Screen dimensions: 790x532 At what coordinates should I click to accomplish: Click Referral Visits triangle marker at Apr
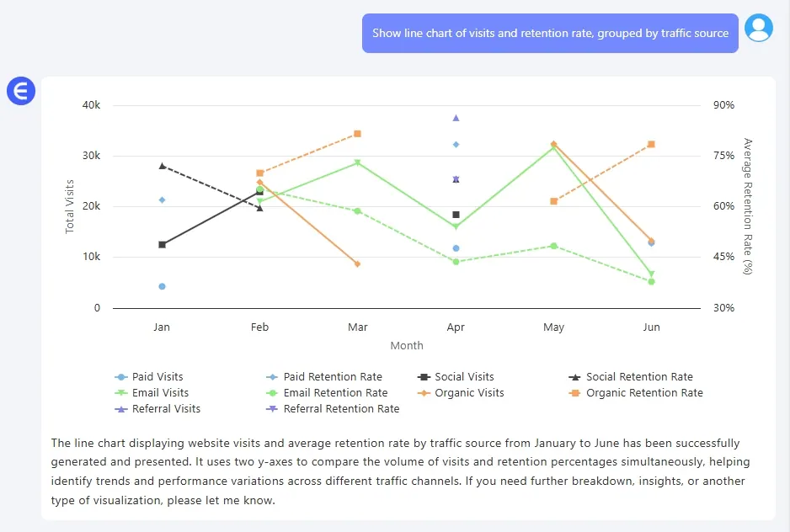click(x=456, y=118)
